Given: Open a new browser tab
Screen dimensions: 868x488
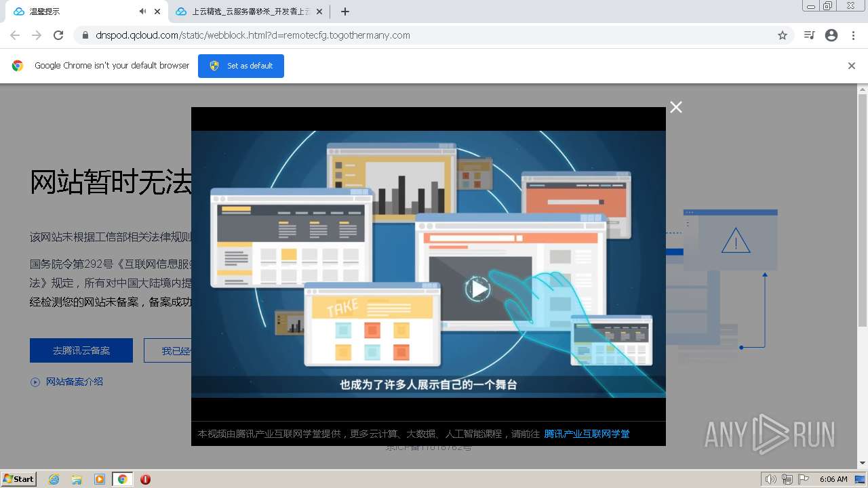Looking at the screenshot, I should click(x=344, y=12).
